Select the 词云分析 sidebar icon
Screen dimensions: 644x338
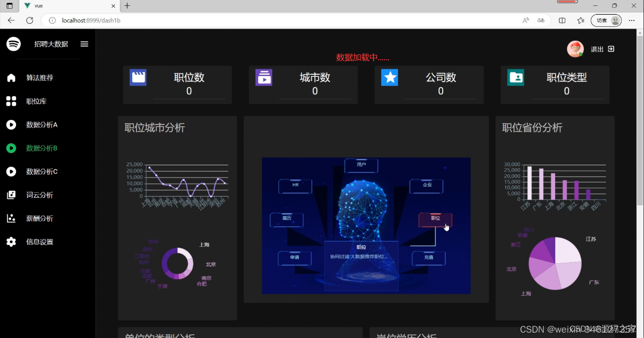coord(11,195)
